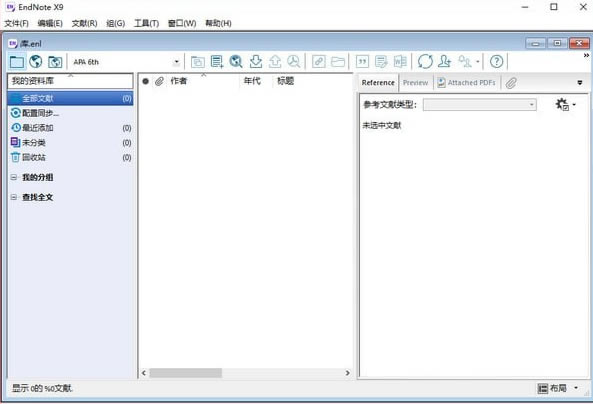The image size is (593, 404).
Task: Create a New Reference toolbar icon
Action: (217, 61)
